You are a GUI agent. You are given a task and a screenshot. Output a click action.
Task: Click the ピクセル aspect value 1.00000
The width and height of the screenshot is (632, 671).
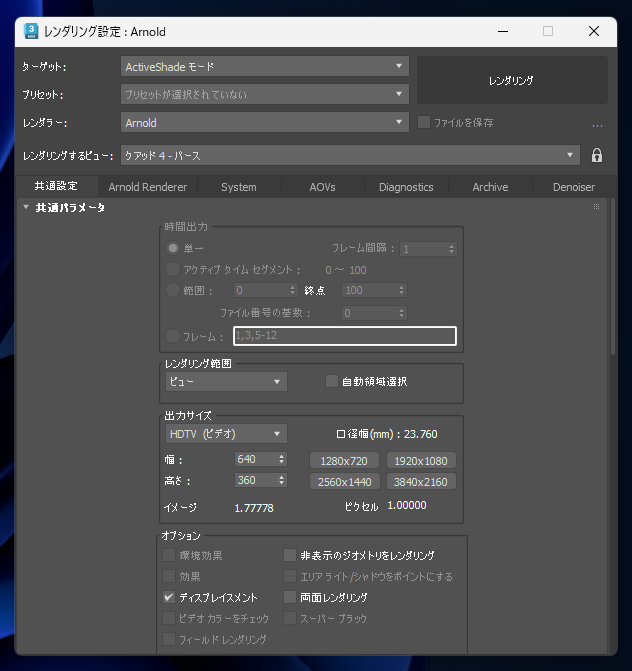click(x=407, y=505)
